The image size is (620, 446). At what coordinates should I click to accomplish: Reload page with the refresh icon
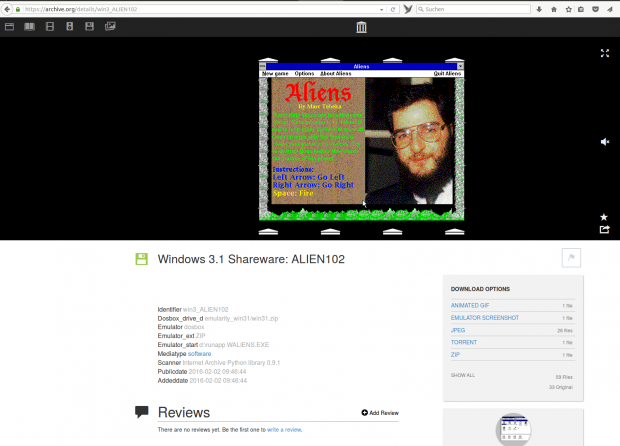[x=393, y=9]
